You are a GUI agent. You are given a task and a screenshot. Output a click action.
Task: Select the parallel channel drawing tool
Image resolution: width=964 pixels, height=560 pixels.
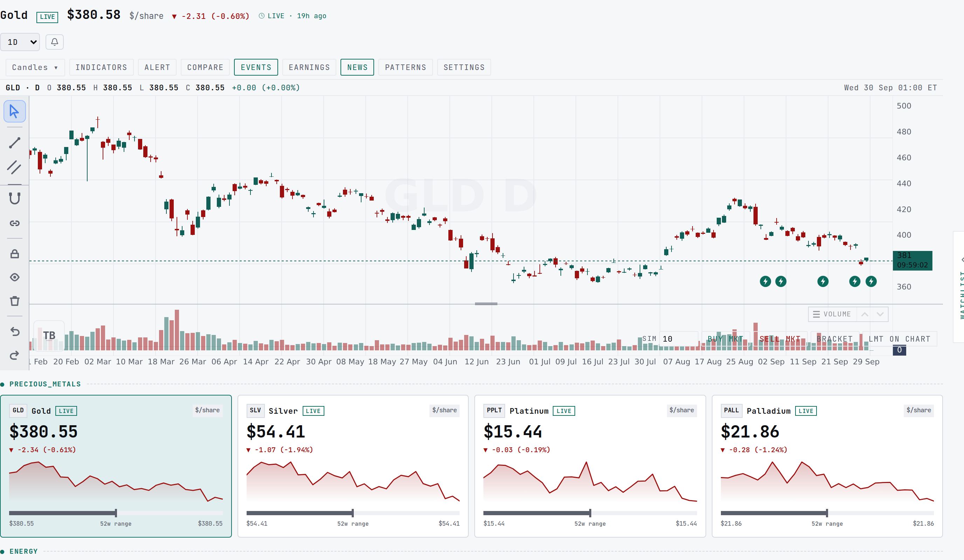(14, 167)
